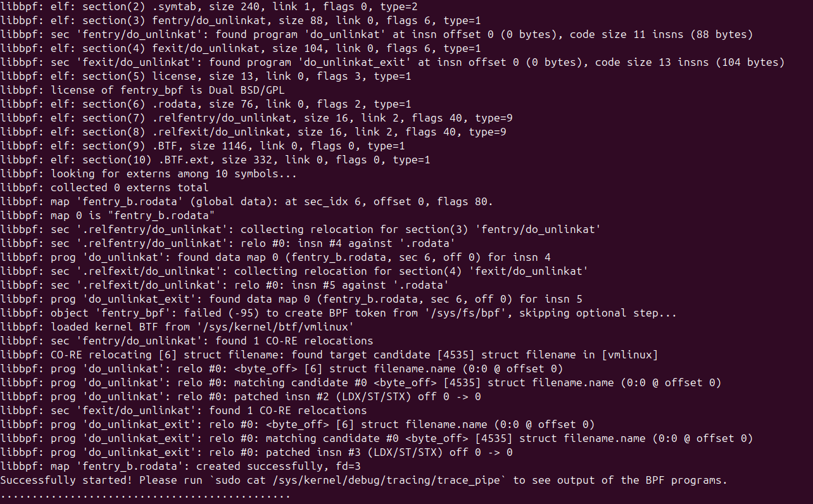Click the section(6) .rodata size 76 line
Image resolution: width=813 pixels, height=504 pixels.
[206, 104]
